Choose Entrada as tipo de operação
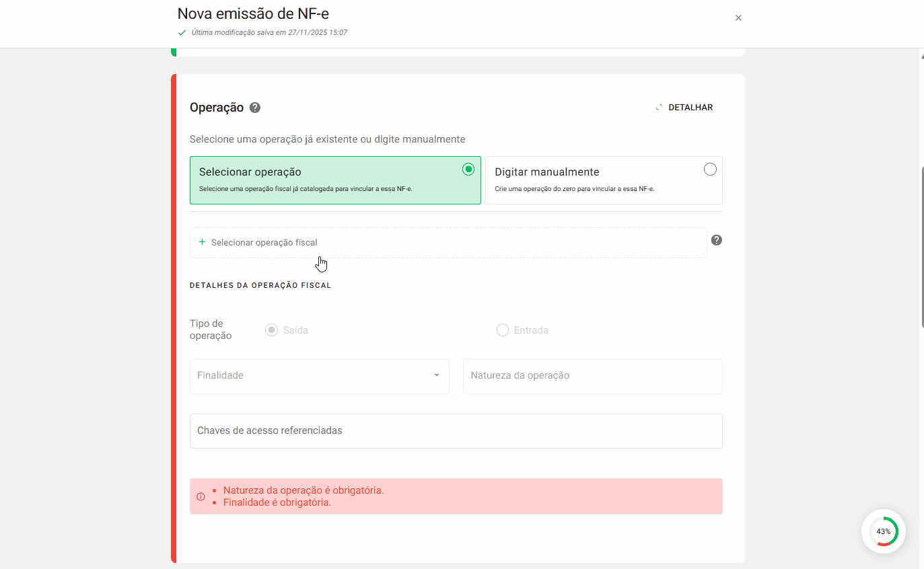The image size is (924, 569). click(503, 330)
